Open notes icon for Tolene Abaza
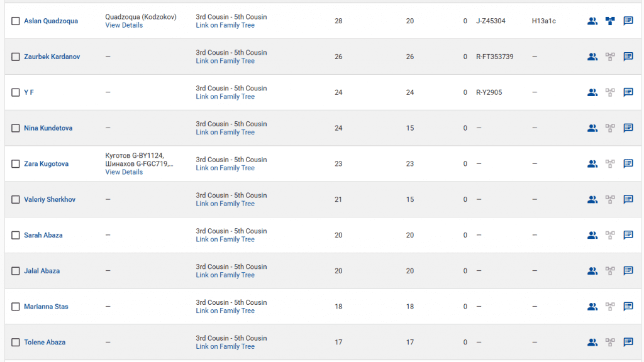The image size is (644, 362). 628,343
